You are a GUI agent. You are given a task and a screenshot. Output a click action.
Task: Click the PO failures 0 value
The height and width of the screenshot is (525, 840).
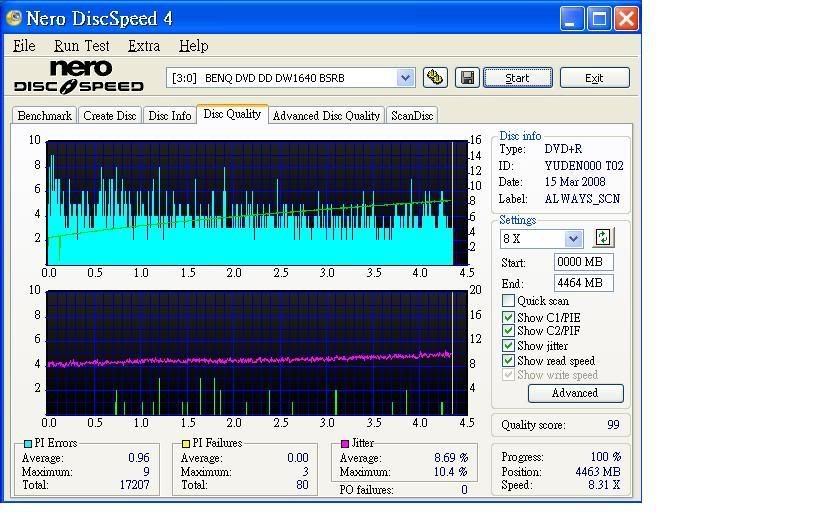[x=464, y=490]
